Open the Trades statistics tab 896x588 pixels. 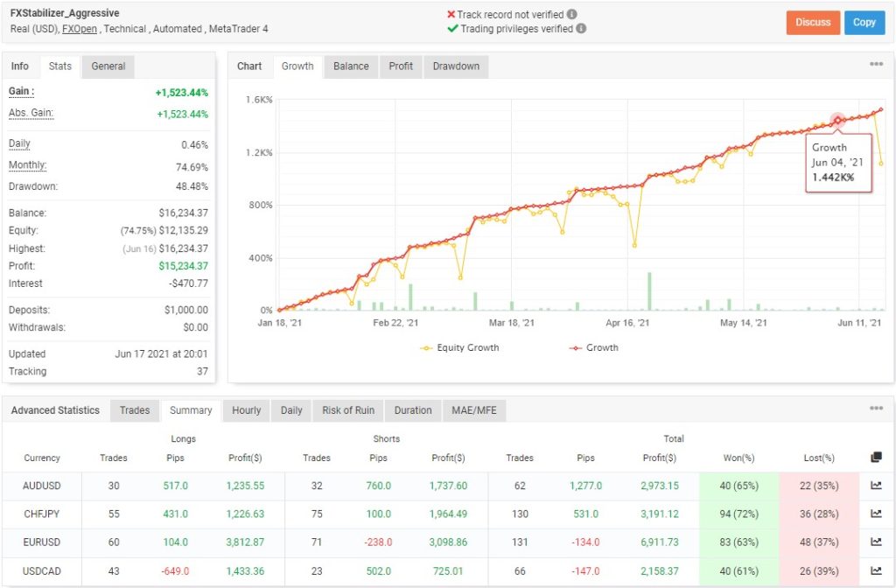click(x=134, y=410)
